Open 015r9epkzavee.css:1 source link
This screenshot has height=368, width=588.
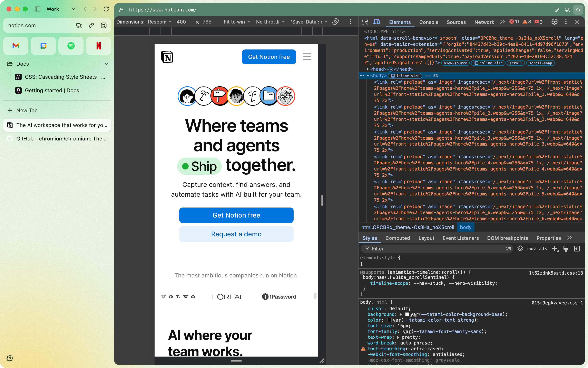coord(557,303)
